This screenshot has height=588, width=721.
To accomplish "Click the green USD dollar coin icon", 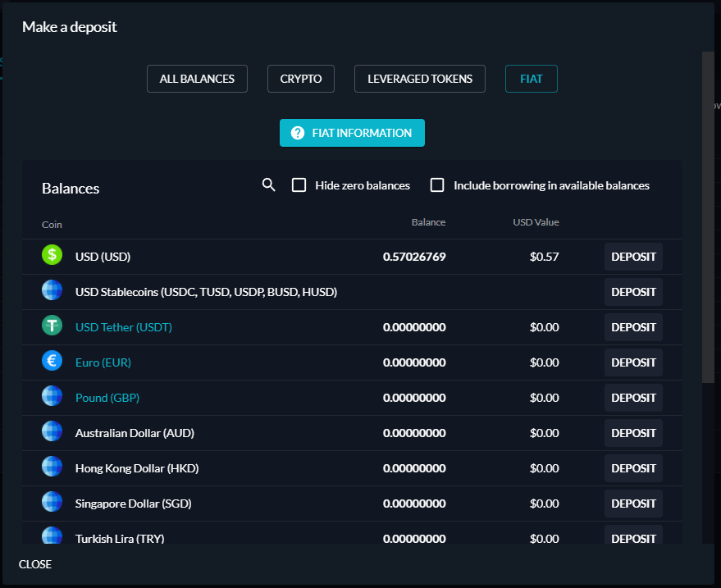I will [52, 255].
